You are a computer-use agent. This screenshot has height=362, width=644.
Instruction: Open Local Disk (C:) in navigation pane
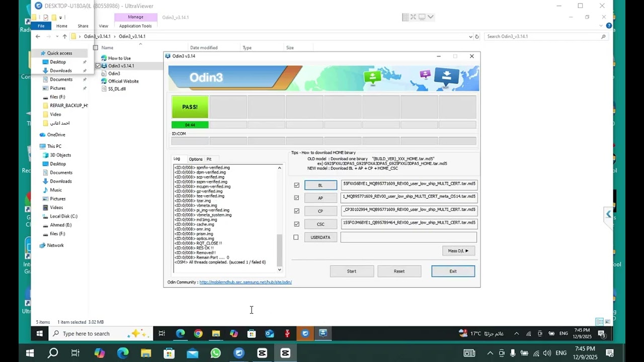coord(63,216)
